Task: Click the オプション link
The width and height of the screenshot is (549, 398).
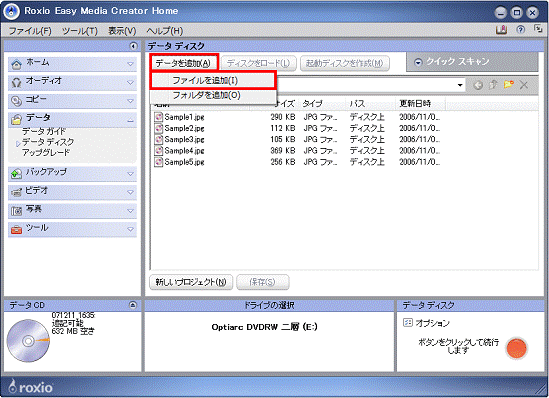Action: (x=432, y=323)
